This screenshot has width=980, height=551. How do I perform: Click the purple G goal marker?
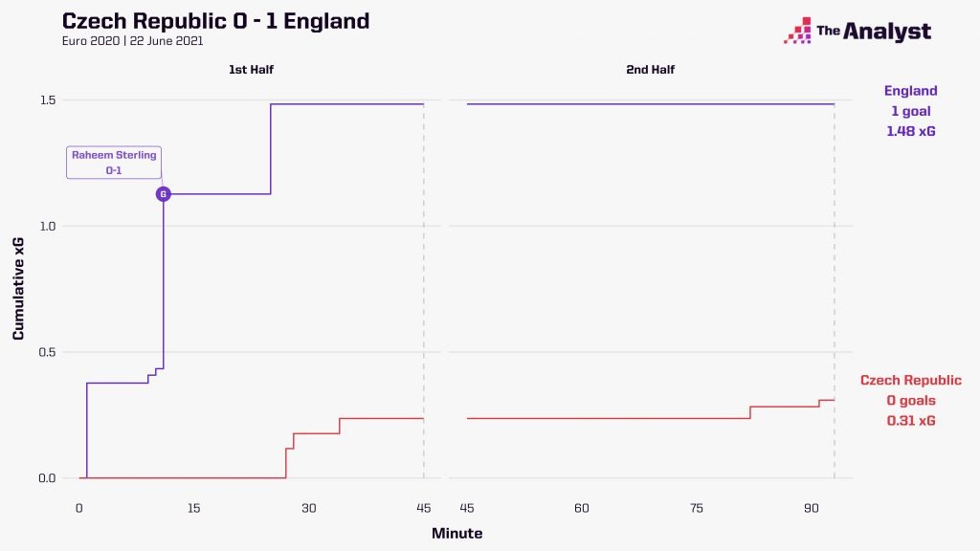[164, 194]
